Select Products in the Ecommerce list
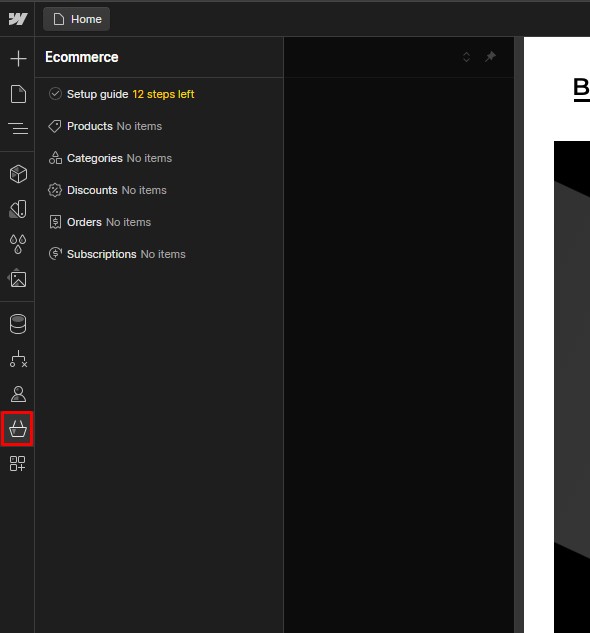 click(159, 126)
